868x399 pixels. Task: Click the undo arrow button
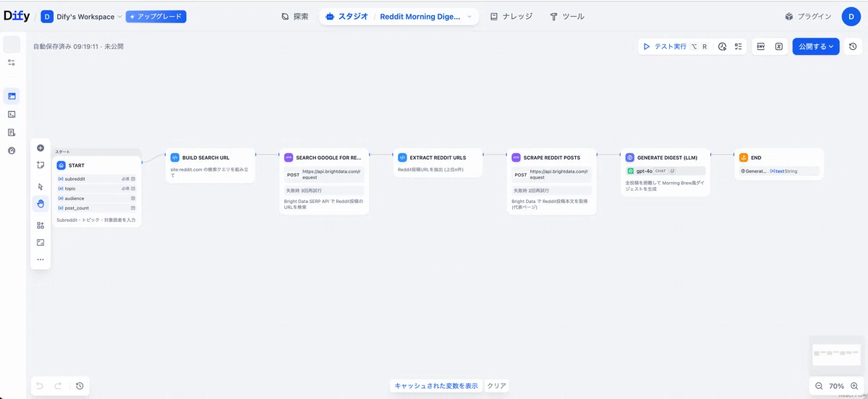click(40, 386)
